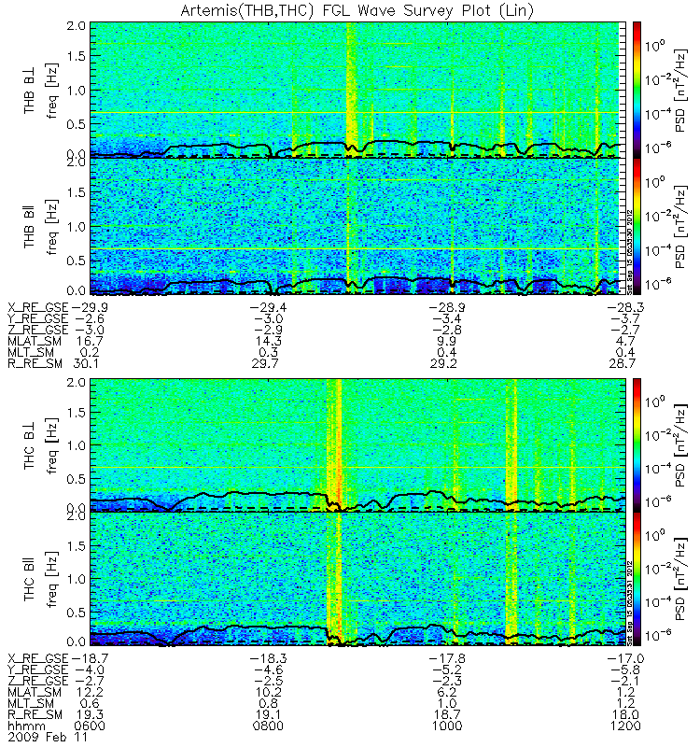Click the X_RE_GSE value -29.9

(x=91, y=307)
